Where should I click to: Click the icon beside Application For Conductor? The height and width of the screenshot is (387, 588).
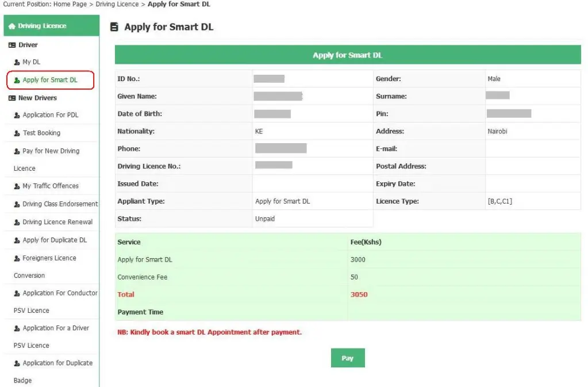(x=17, y=294)
